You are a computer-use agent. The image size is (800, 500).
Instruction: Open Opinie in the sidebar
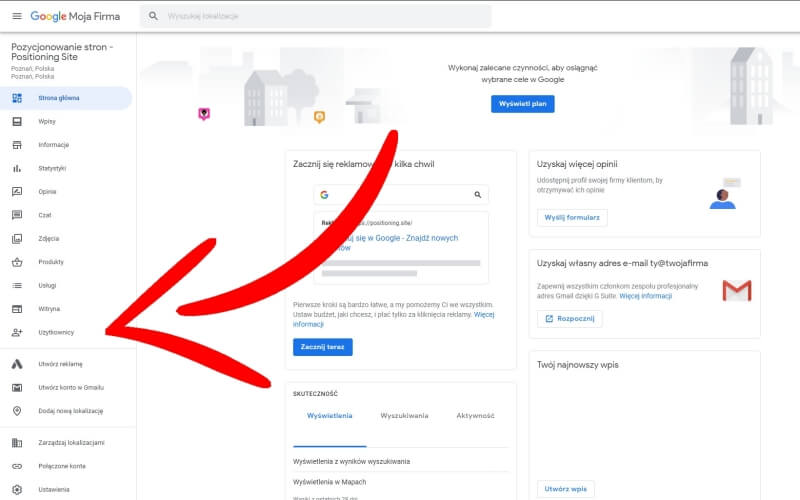pos(66,192)
